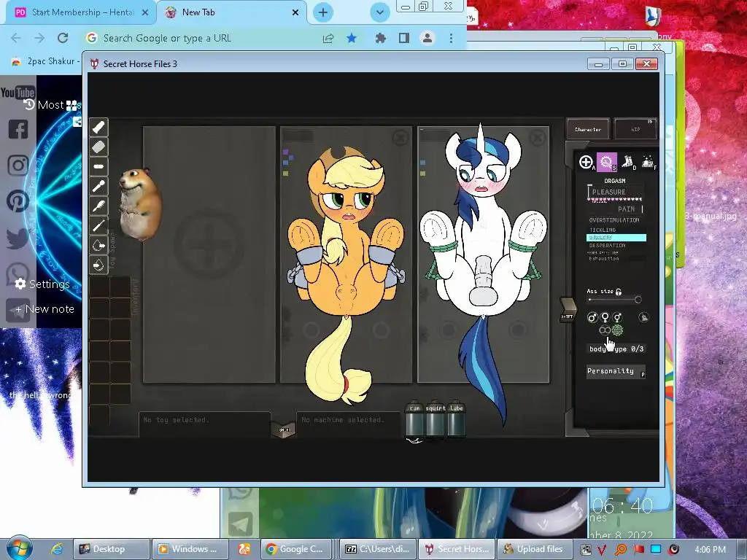The height and width of the screenshot is (560, 747).
Task: Click the green globe icon
Action: point(617,330)
